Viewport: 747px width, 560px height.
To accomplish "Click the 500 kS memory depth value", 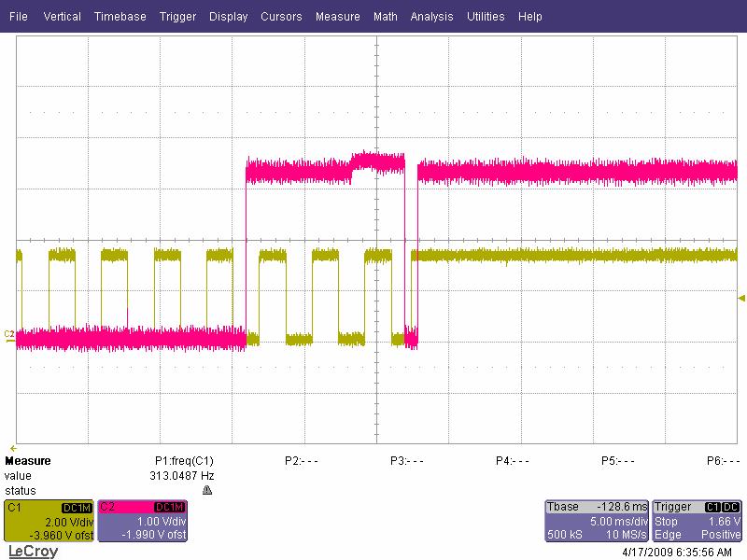I will tap(565, 534).
